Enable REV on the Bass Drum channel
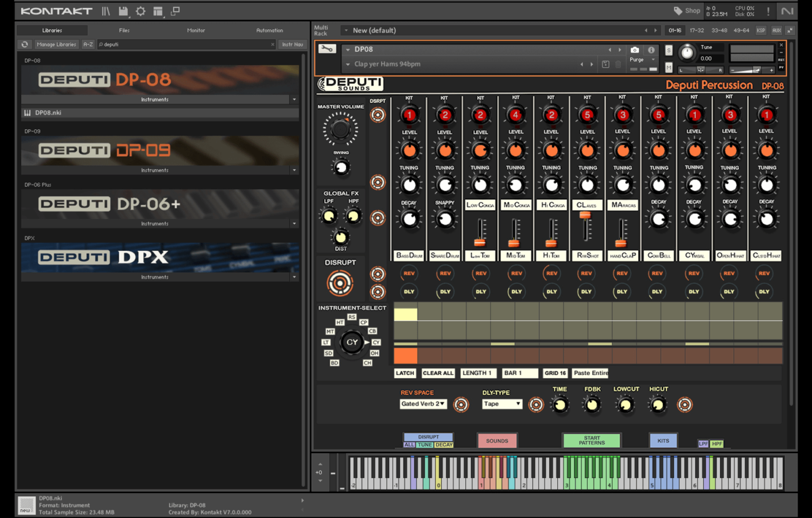 point(409,273)
